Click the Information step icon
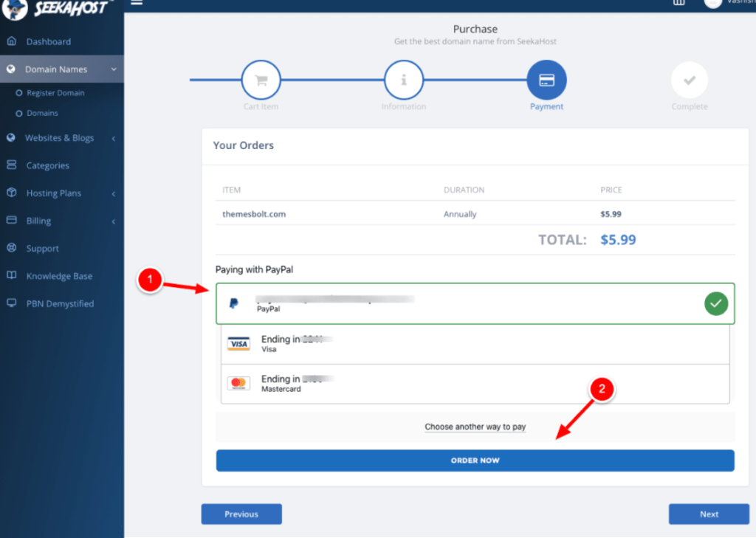Image resolution: width=756 pixels, height=538 pixels. pos(403,80)
